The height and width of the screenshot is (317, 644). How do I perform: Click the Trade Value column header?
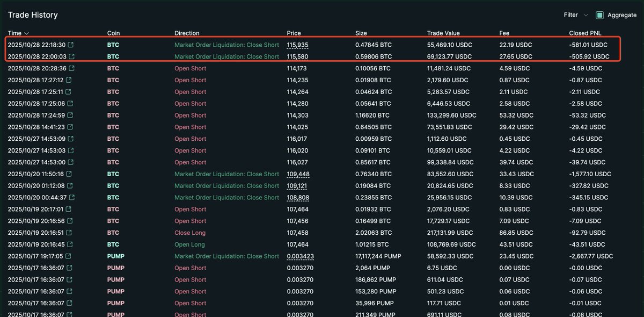point(443,33)
